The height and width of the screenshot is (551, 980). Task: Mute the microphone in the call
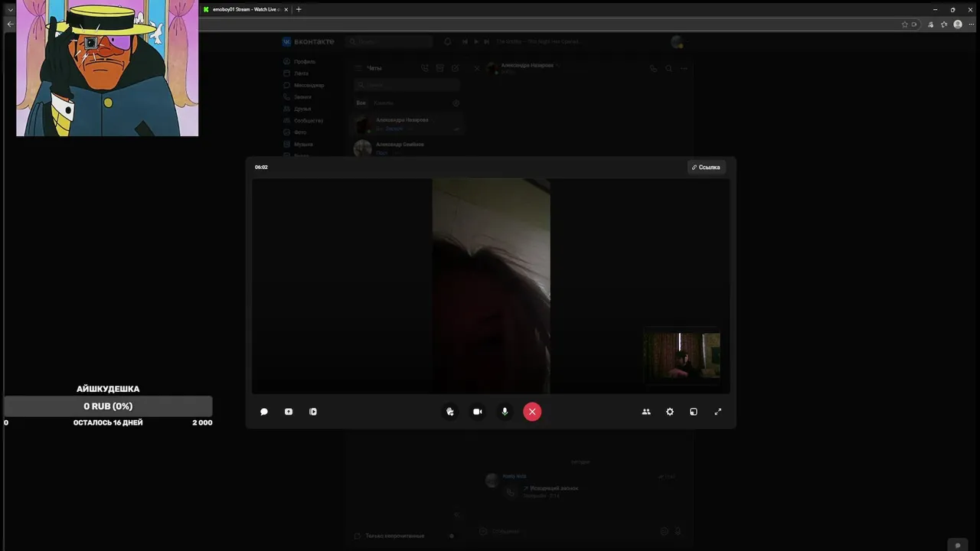point(505,412)
